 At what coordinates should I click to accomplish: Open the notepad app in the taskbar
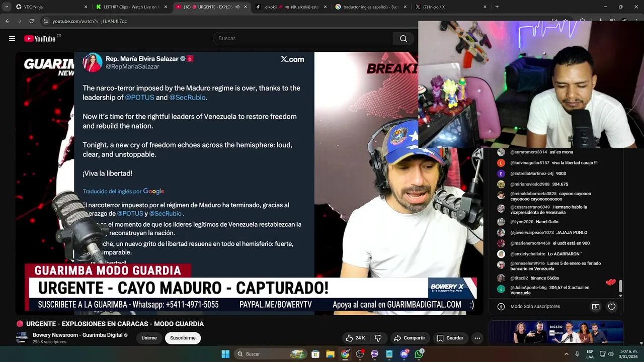(x=389, y=354)
